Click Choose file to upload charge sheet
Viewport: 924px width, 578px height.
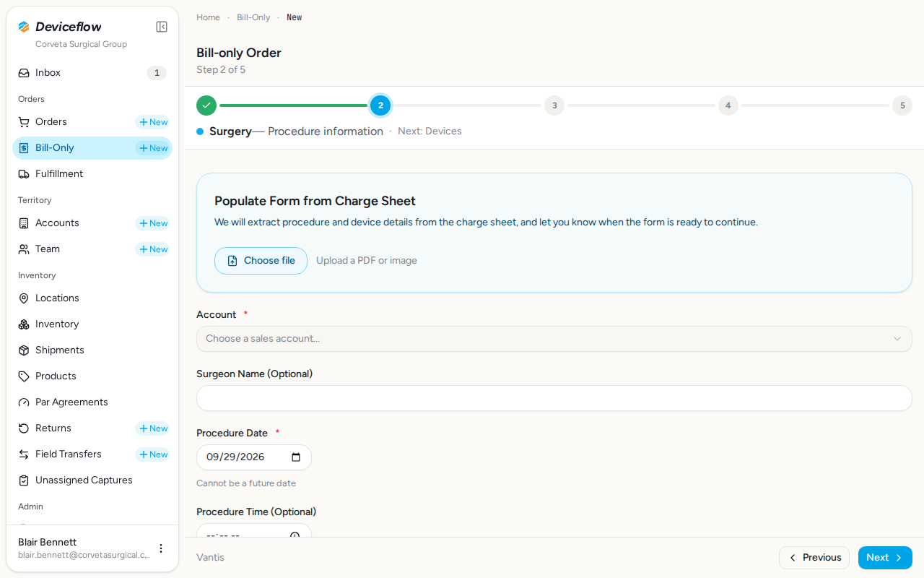[x=261, y=261]
